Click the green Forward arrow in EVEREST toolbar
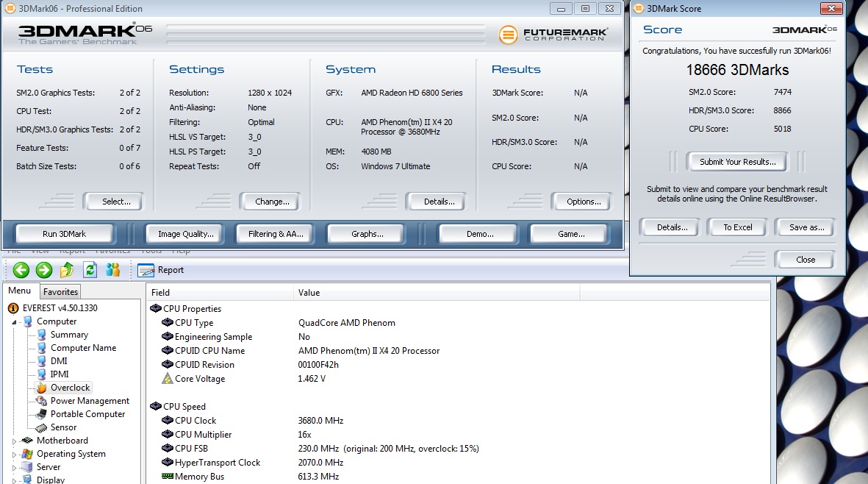Viewport: 868px width, 484px height. 44,270
